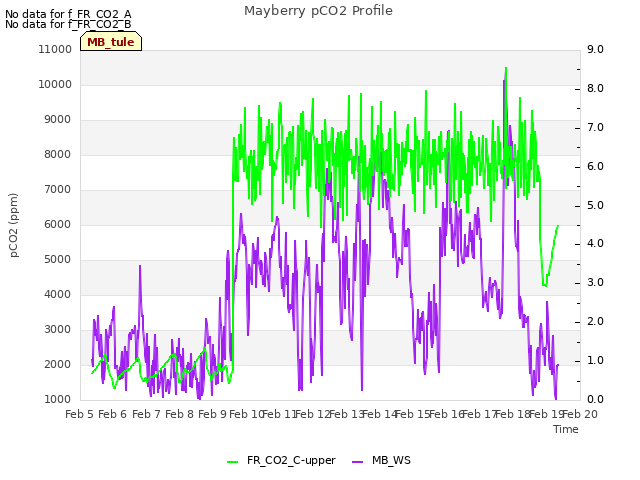Click the Time x-axis title
Image resolution: width=640 pixels, height=480 pixels.
point(566,429)
